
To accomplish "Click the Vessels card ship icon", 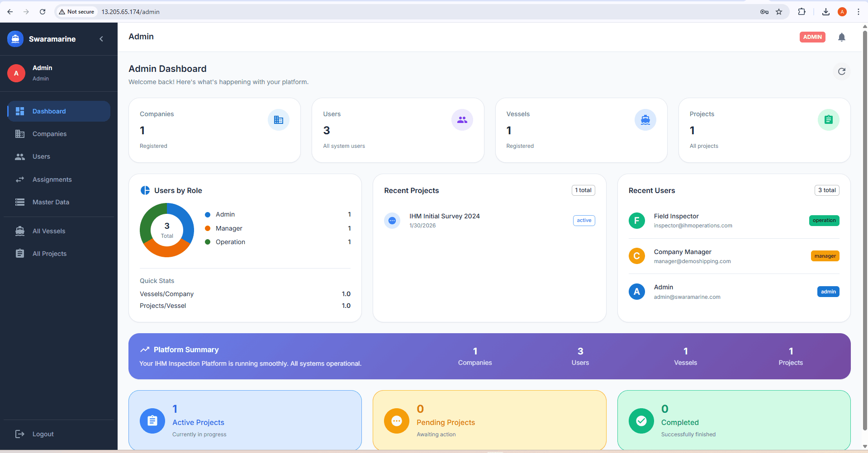I will [645, 120].
